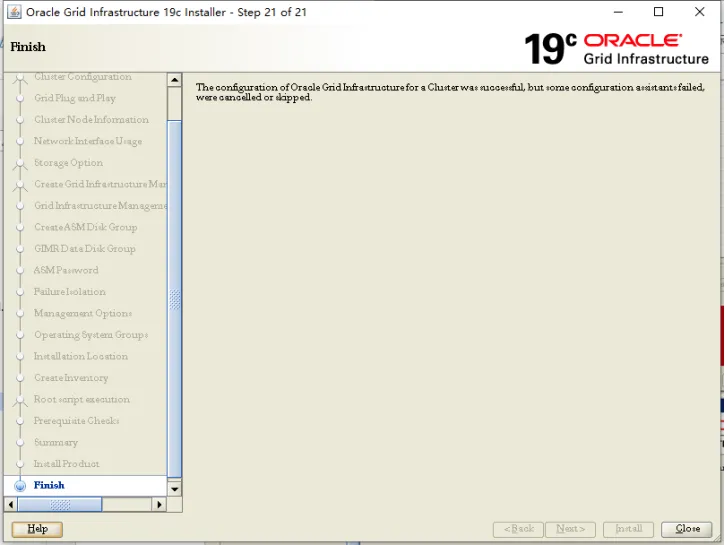Image resolution: width=725 pixels, height=545 pixels.
Task: Click the sidebar scroll left arrow
Action: 11,504
